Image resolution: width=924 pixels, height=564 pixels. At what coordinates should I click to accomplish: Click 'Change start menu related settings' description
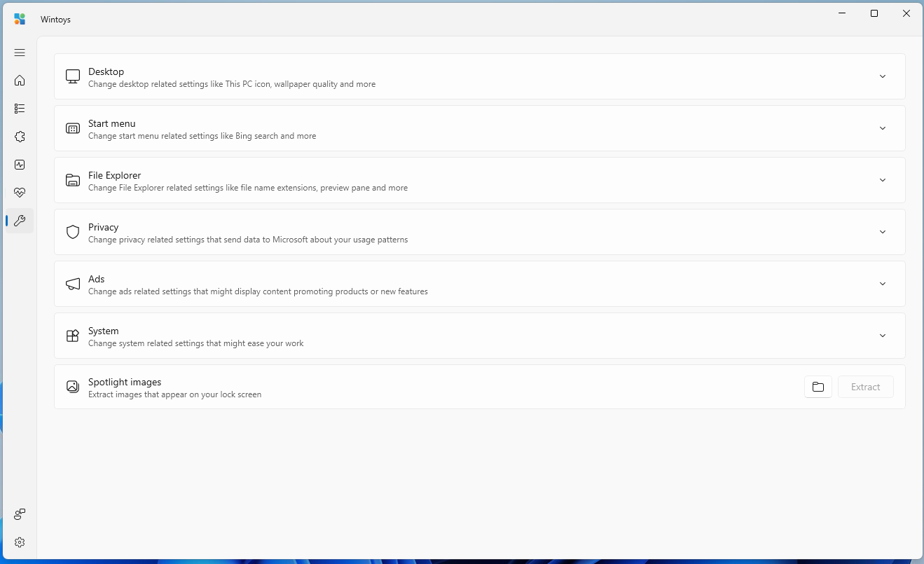pos(202,136)
